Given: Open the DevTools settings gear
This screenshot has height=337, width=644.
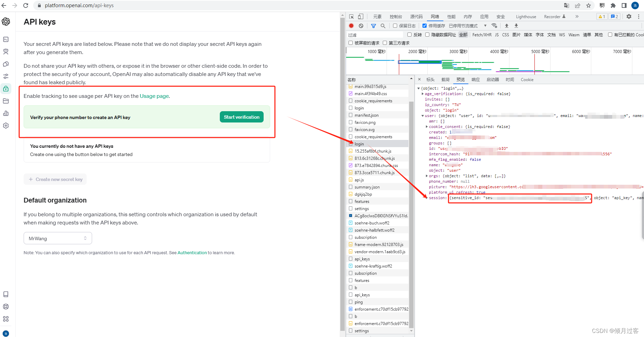Looking at the screenshot, I should (x=629, y=16).
